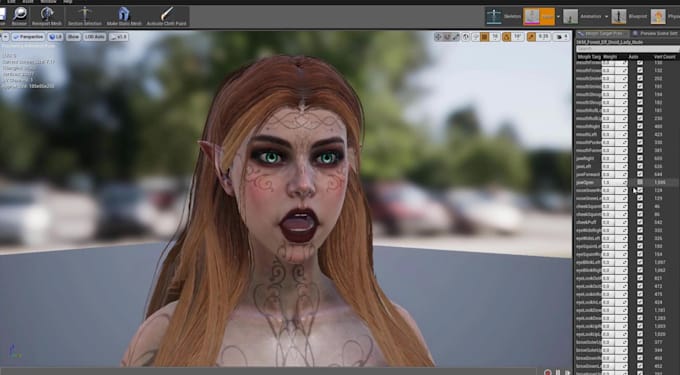Click the surface snapping icon
Viewport: 680px width, 375px height.
[476, 37]
